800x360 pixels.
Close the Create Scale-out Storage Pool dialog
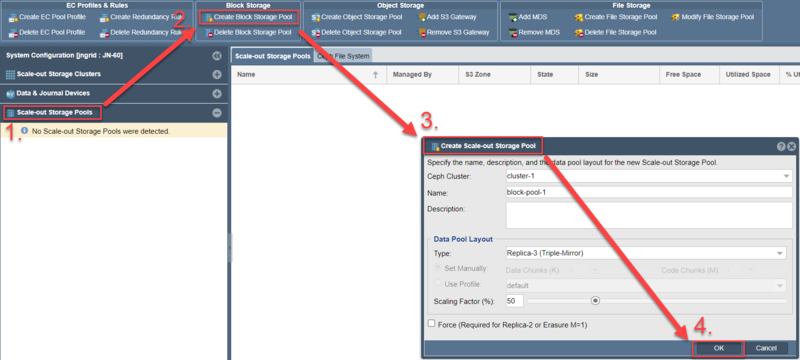(x=791, y=146)
